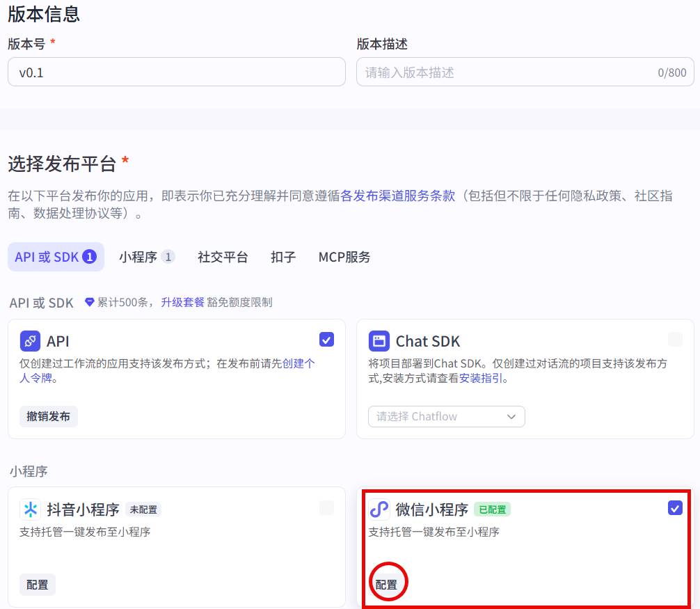Toggle the 抖音小程序 checkbox

(326, 508)
